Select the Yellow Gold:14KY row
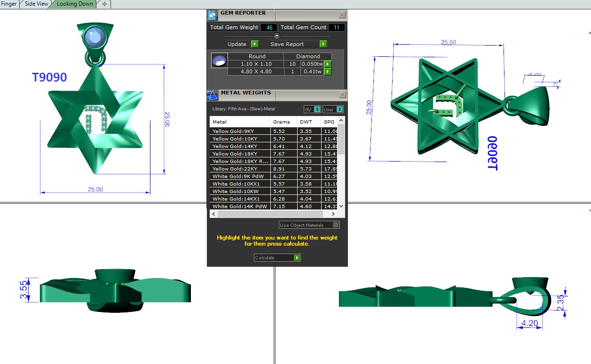Image resolution: width=591 pixels, height=364 pixels. tap(240, 146)
